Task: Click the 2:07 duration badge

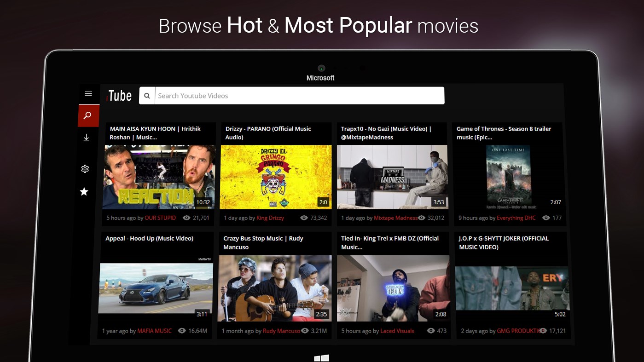Action: (556, 202)
